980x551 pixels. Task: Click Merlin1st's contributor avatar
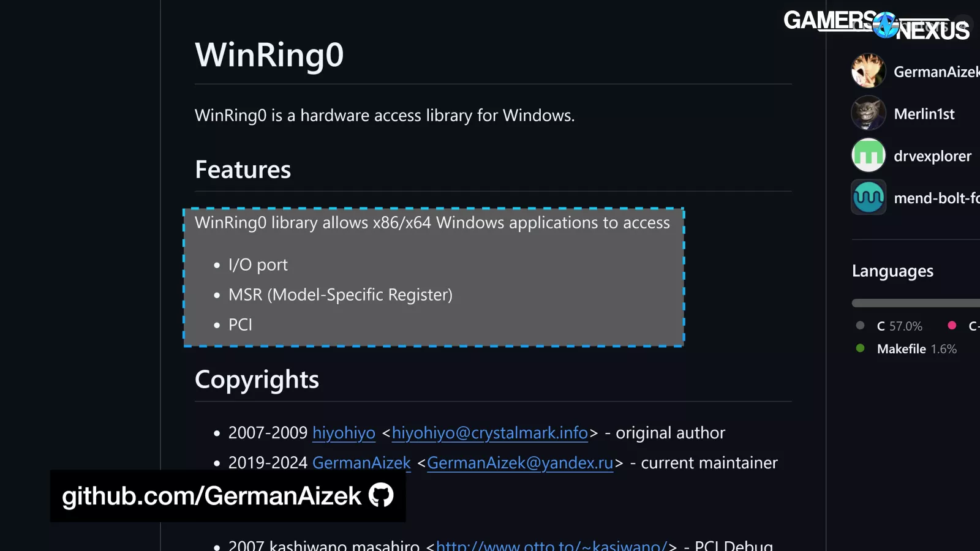[868, 113]
